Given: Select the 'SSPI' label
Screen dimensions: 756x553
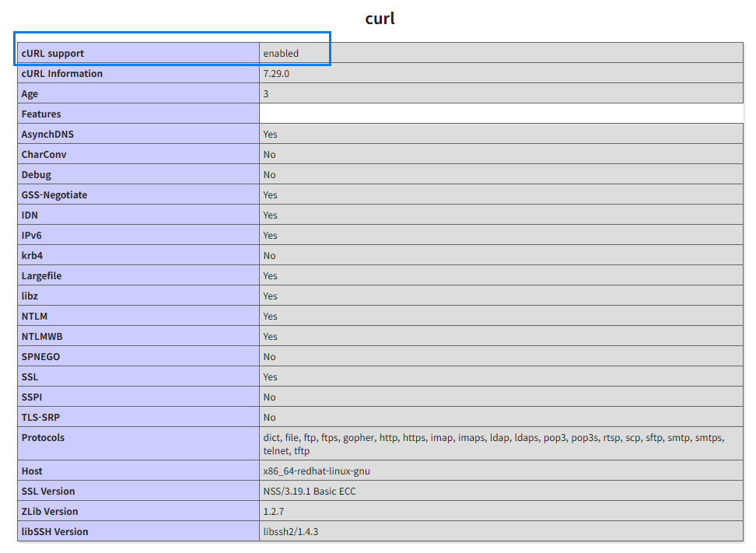Looking at the screenshot, I should coord(31,397).
